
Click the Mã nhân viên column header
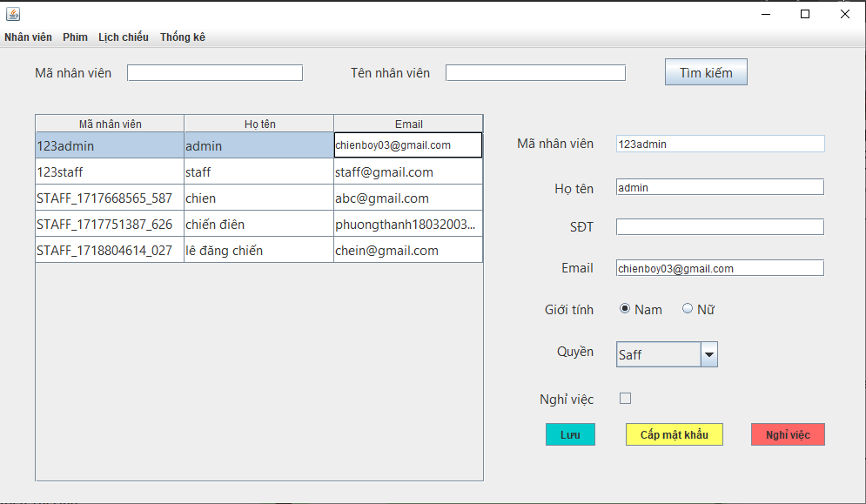110,124
